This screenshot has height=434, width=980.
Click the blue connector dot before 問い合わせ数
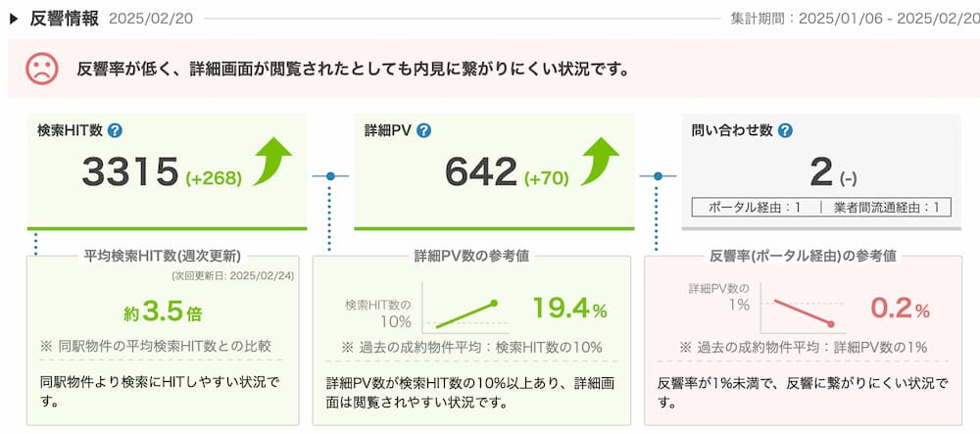pyautogui.click(x=658, y=176)
